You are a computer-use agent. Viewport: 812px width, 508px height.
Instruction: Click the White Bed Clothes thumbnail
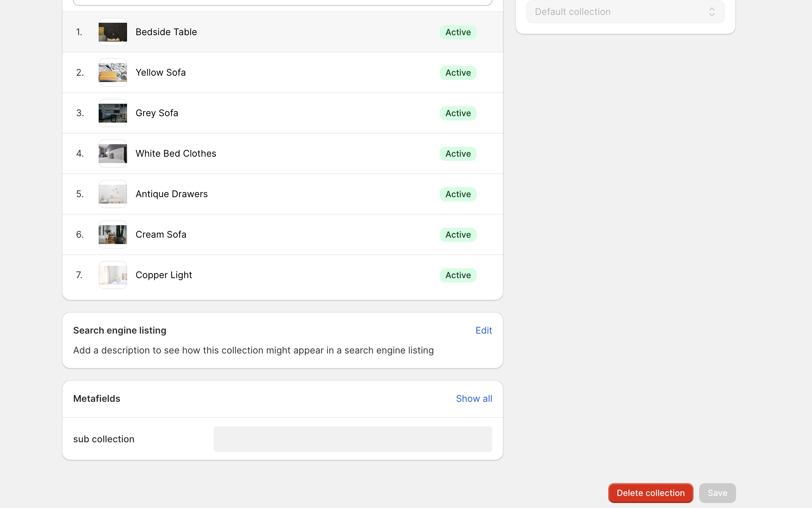point(113,153)
